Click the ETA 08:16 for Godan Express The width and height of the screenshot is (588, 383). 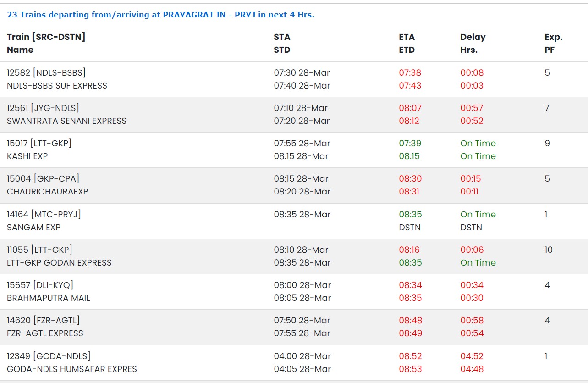coord(409,250)
